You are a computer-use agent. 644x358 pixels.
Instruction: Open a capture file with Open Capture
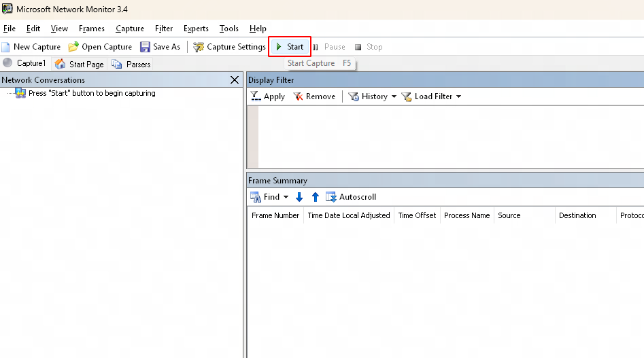(x=100, y=47)
